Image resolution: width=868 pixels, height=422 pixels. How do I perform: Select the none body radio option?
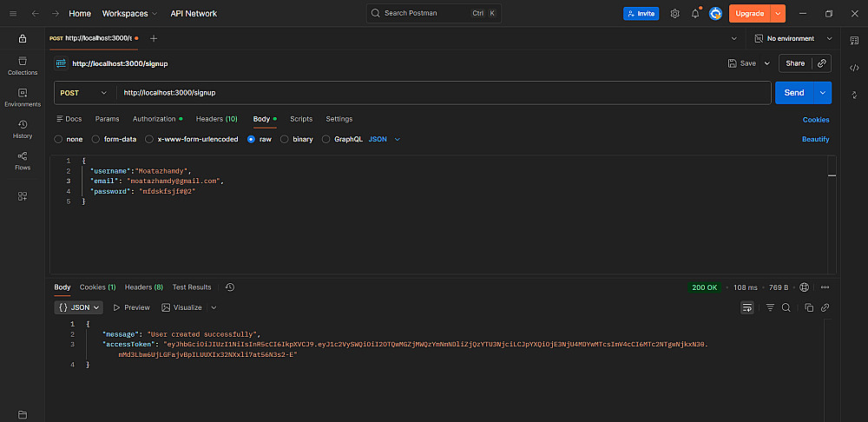pos(69,139)
